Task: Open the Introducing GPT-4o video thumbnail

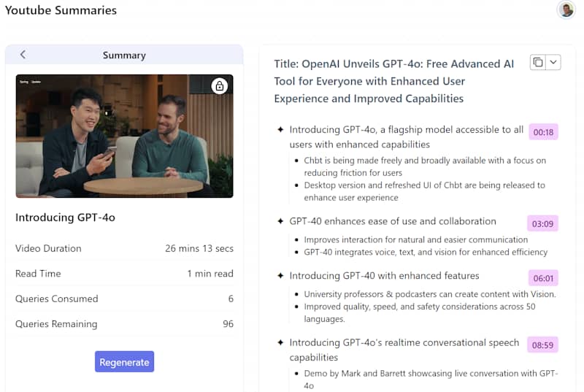Action: point(124,136)
